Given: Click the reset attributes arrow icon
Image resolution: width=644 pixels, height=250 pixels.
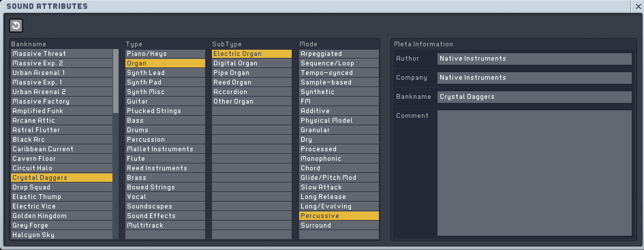Looking at the screenshot, I should [x=16, y=26].
